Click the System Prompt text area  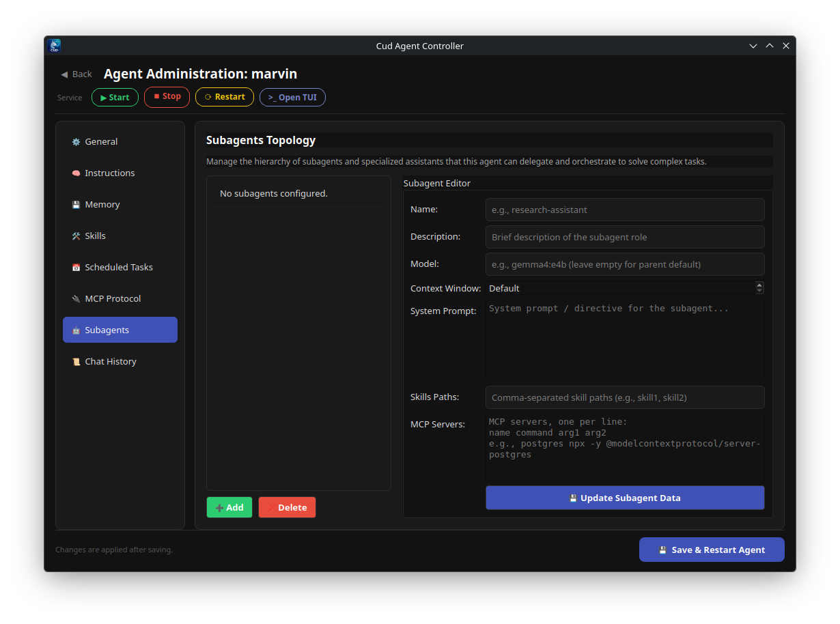pyautogui.click(x=625, y=340)
